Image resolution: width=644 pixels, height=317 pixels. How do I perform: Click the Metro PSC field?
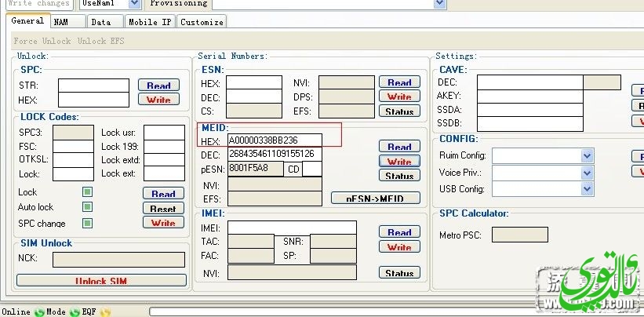pyautogui.click(x=519, y=235)
